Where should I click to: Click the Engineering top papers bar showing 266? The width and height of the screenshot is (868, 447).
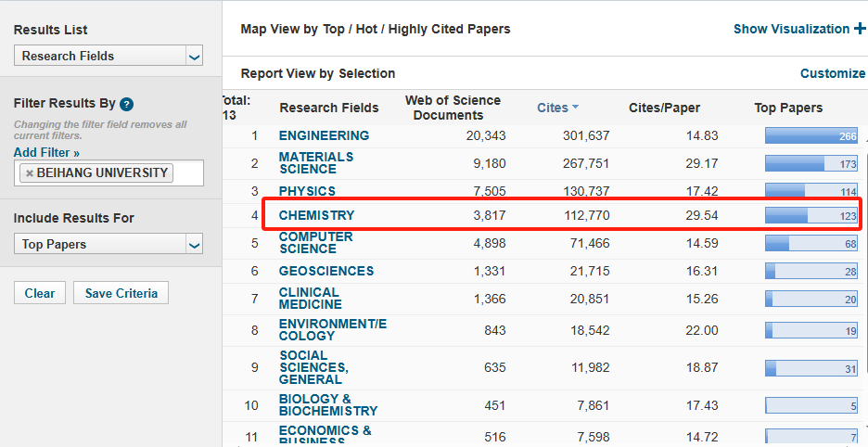tap(811, 136)
